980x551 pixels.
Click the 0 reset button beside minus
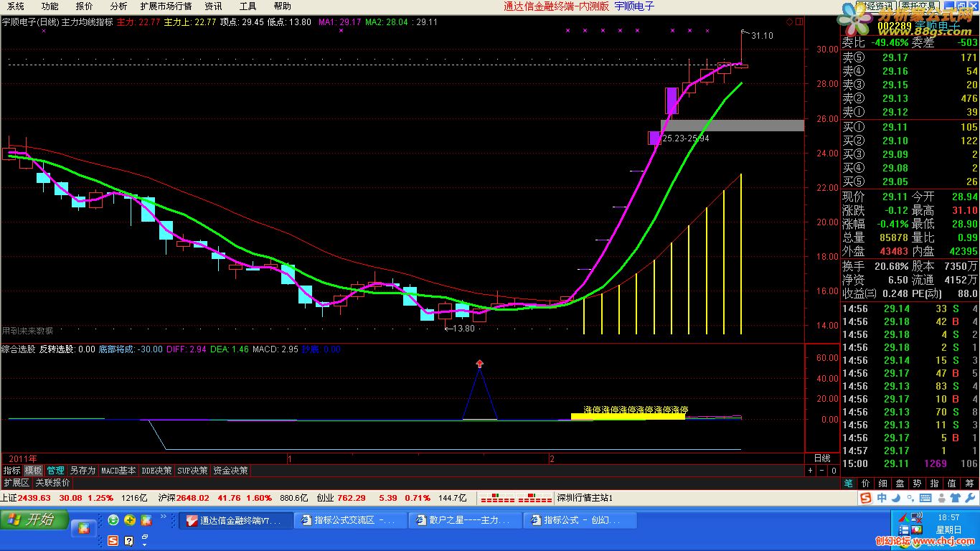coord(834,471)
